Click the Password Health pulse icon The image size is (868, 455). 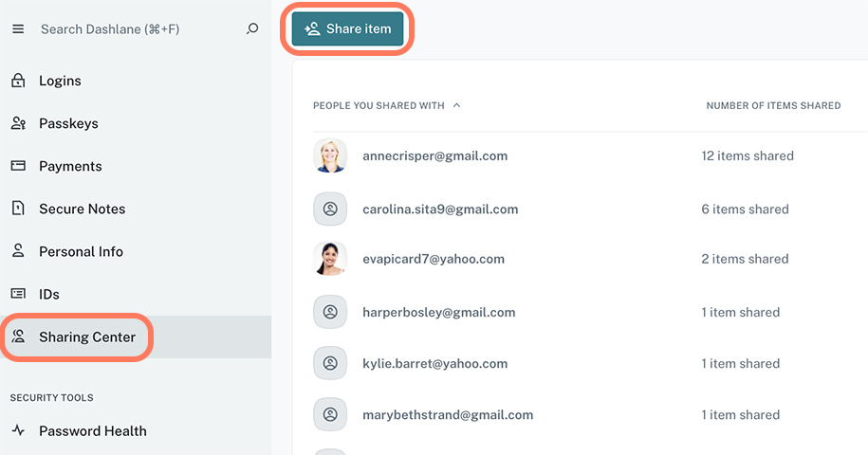(x=18, y=430)
